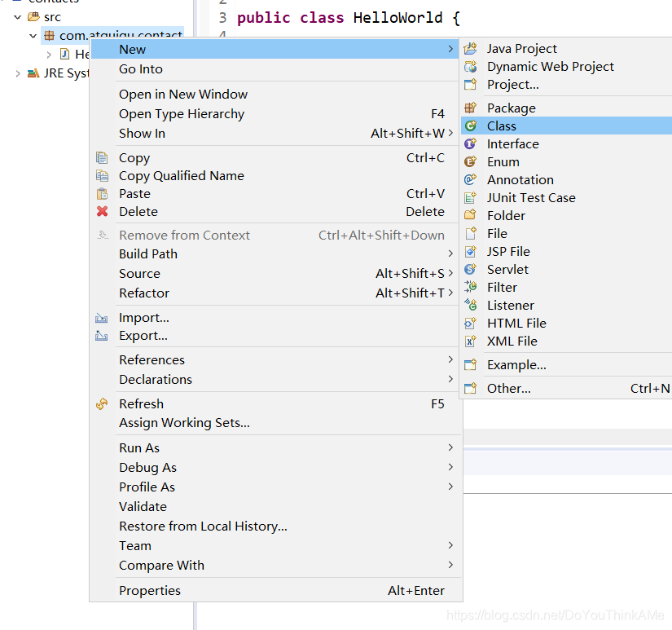672x630 pixels.
Task: Click the Ctrl+V shortcut label
Action: (425, 194)
